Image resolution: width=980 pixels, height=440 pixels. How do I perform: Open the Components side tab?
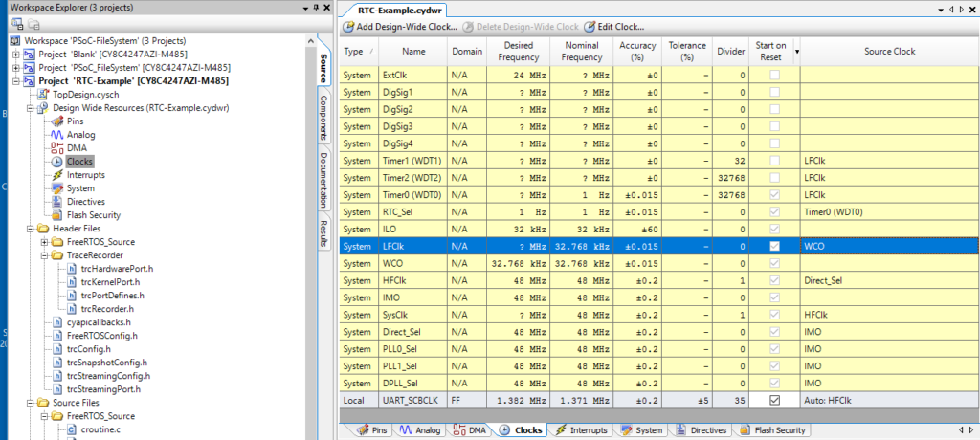point(323,117)
